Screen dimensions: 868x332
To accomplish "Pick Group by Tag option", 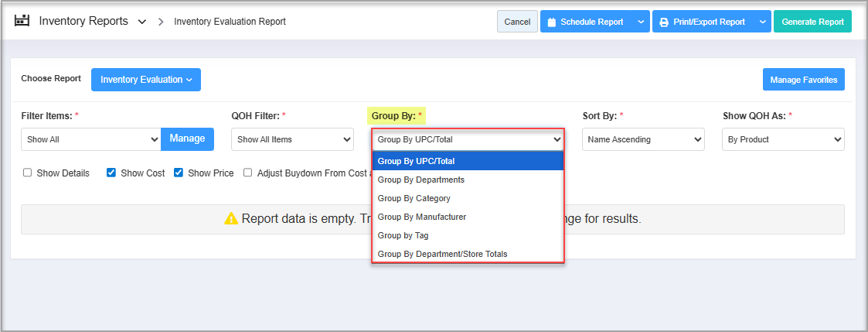I will pos(403,235).
